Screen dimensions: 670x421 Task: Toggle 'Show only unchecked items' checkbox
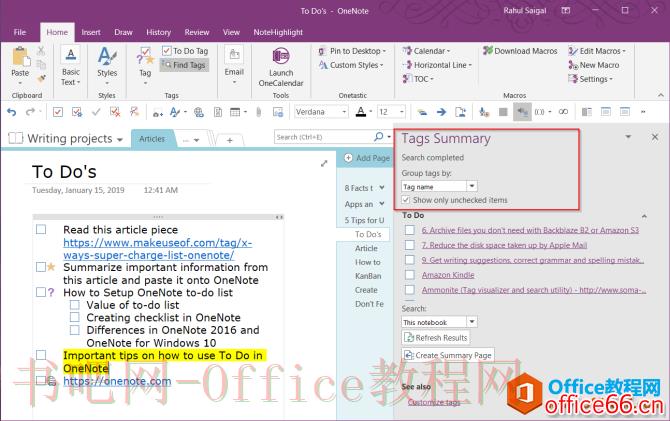coord(406,200)
